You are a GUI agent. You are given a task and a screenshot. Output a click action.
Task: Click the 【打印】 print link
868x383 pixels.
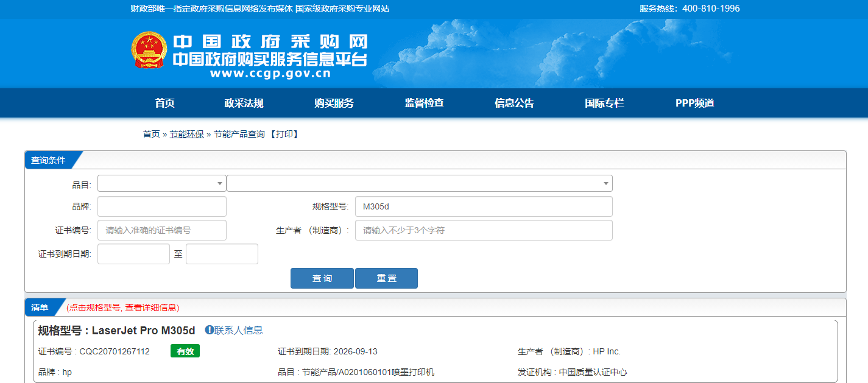pyautogui.click(x=284, y=134)
